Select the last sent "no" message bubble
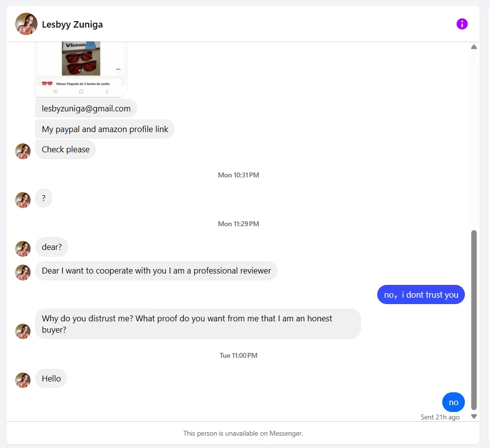This screenshot has height=448, width=490. coord(454,402)
